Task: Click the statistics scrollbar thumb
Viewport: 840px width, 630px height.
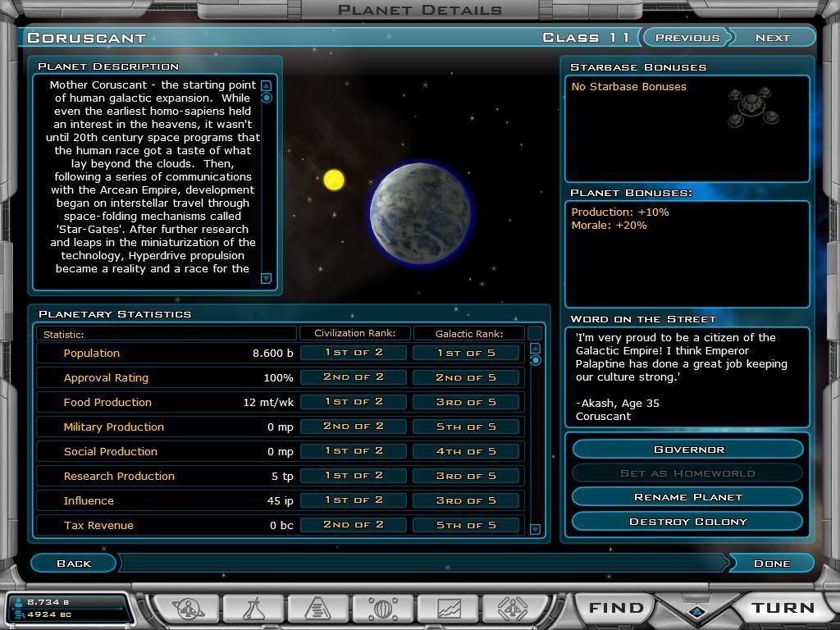Action: click(x=535, y=361)
